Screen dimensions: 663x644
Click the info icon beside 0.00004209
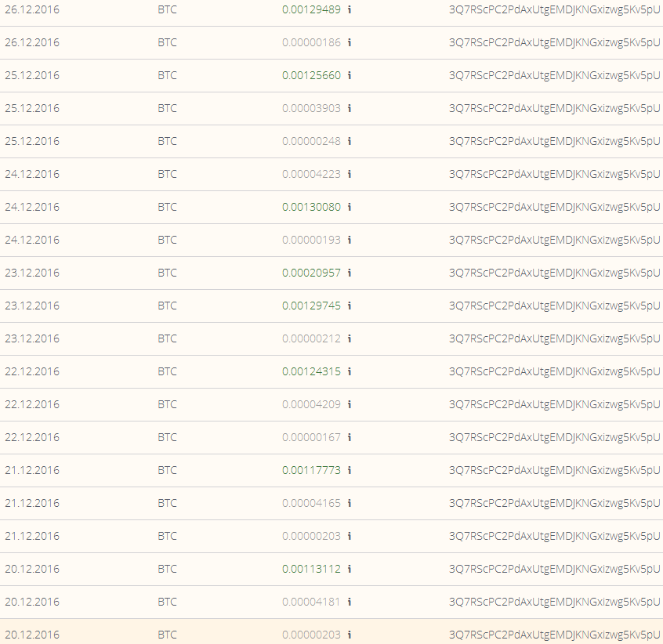click(350, 404)
